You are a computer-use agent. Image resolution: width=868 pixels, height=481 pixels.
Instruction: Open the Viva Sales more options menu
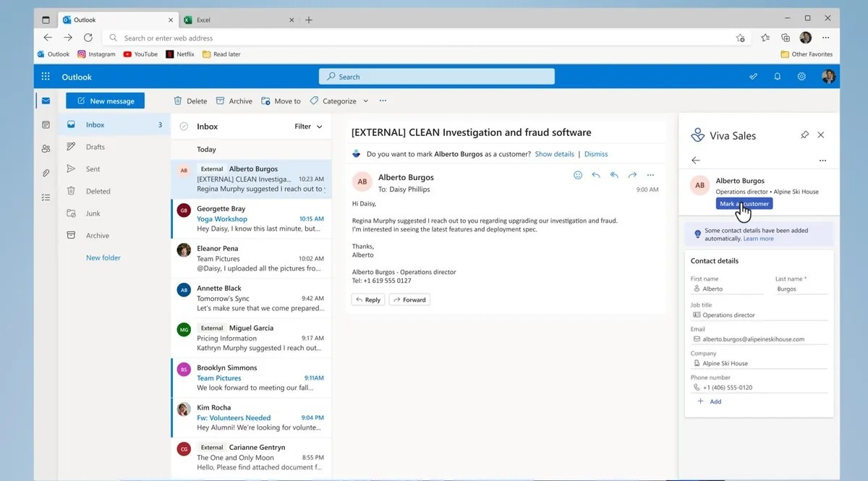click(x=822, y=161)
